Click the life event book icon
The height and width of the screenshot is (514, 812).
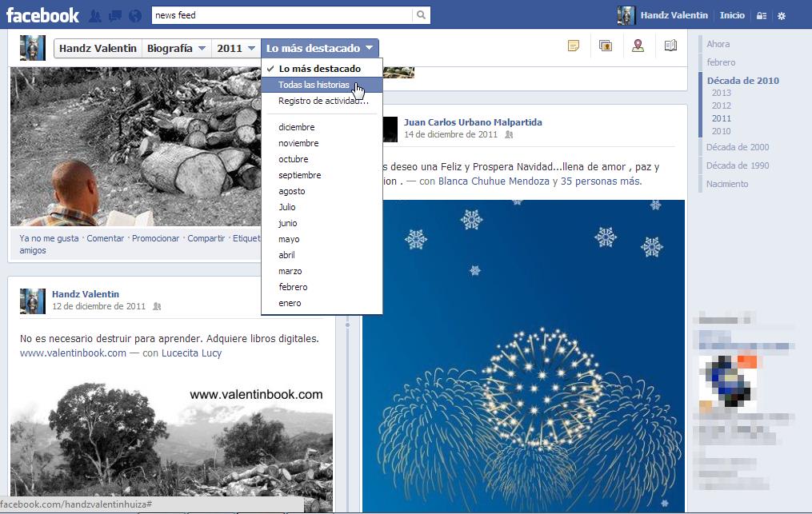670,46
